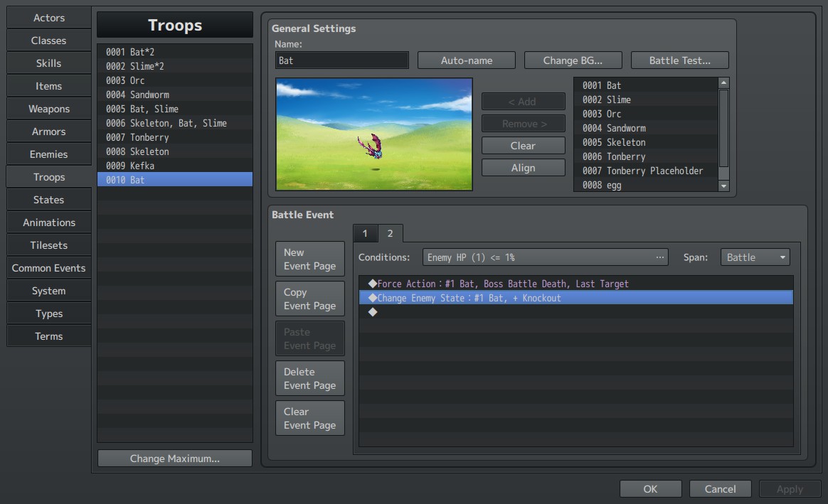Screen dimensions: 828x504
Task: Select the Force Action command line
Action: coord(576,284)
